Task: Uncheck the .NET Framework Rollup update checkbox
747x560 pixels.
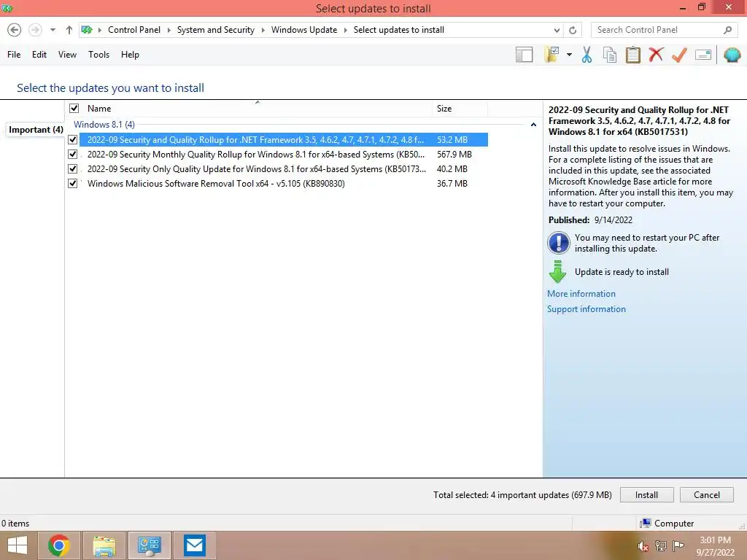Action: 73,140
